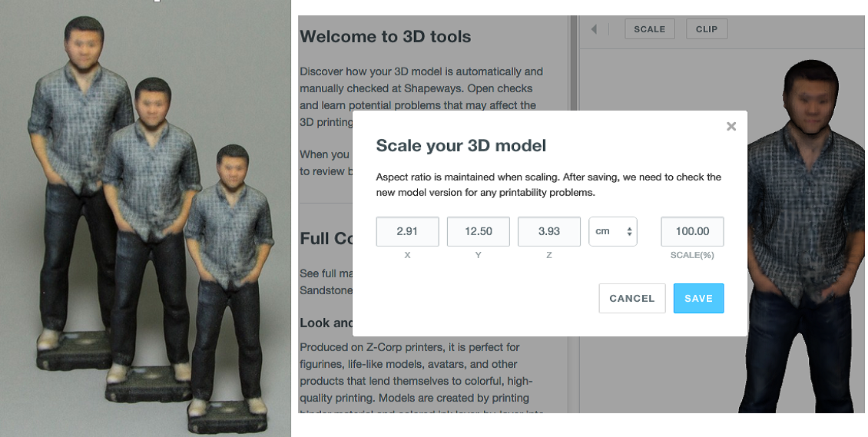Viewport: 868px width, 437px height.
Task: Click the photo of three printed figurines
Action: (145, 218)
